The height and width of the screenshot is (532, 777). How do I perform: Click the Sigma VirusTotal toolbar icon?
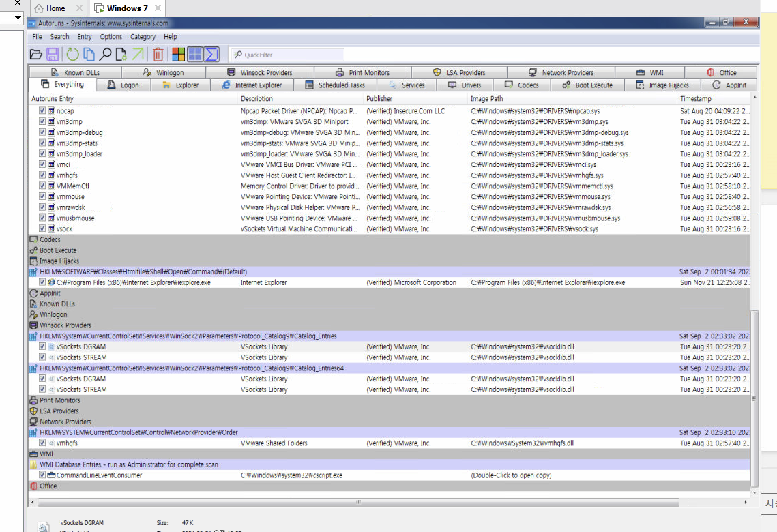(x=212, y=55)
